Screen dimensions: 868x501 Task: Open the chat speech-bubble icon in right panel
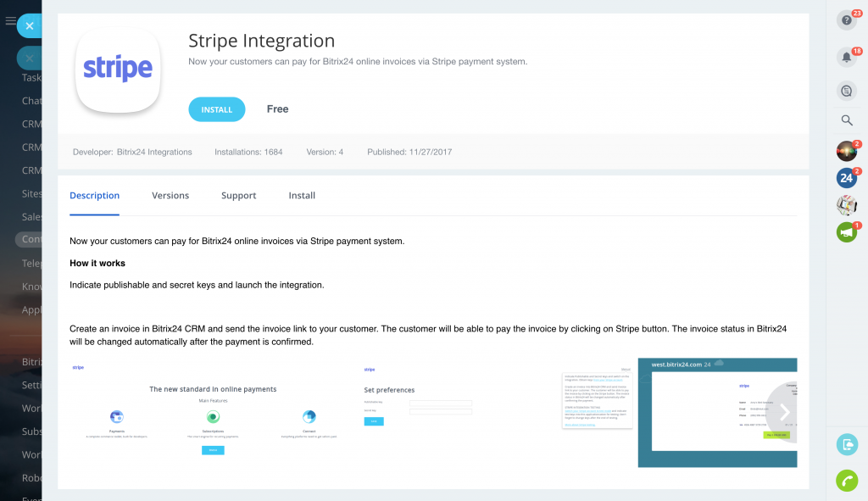(x=846, y=91)
